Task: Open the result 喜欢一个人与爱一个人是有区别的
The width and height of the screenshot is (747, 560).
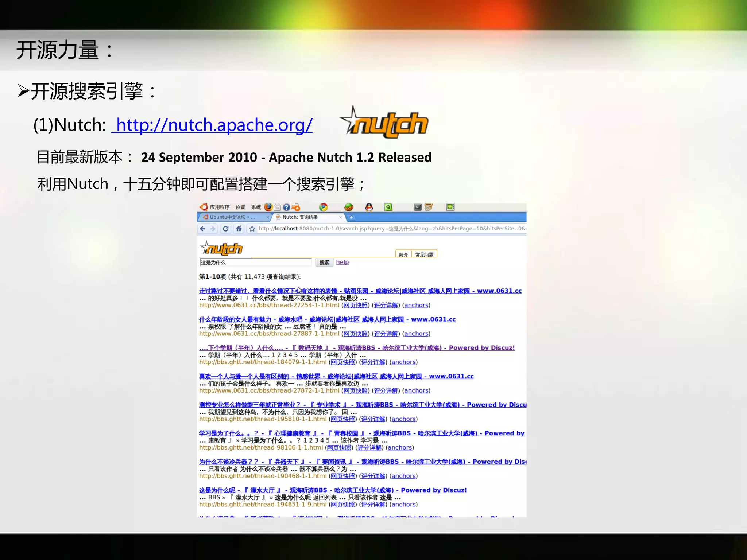Action: (336, 376)
